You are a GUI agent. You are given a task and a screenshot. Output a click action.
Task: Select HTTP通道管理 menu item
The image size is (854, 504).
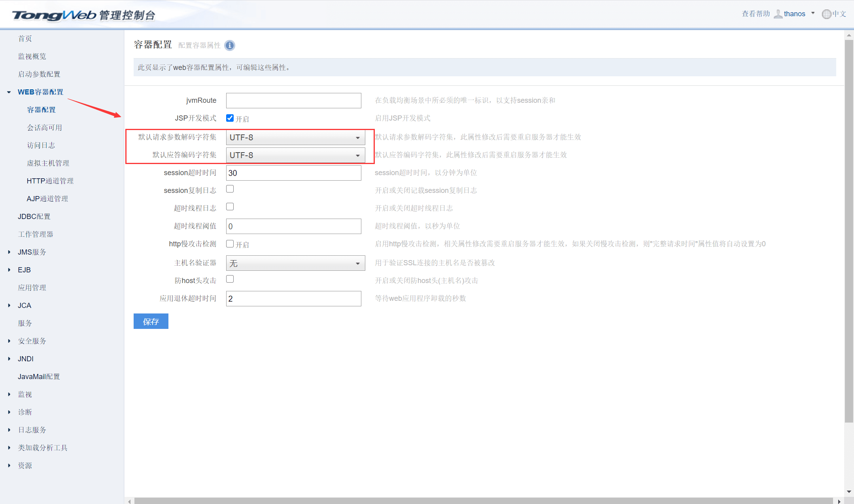point(50,181)
